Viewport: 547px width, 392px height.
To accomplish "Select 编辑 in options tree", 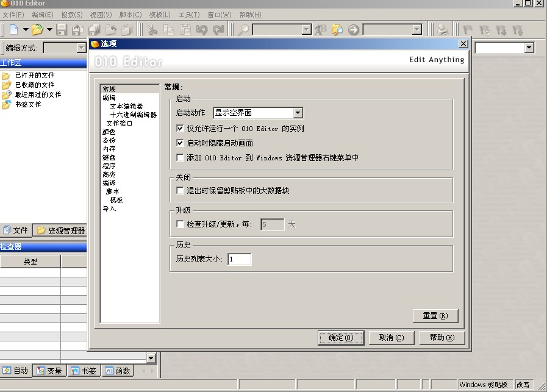I will point(109,98).
